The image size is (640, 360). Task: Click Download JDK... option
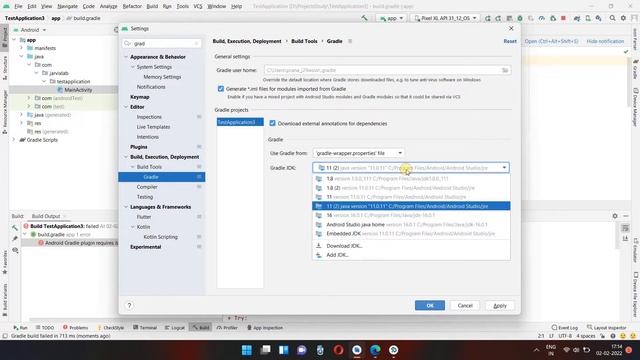411,246
